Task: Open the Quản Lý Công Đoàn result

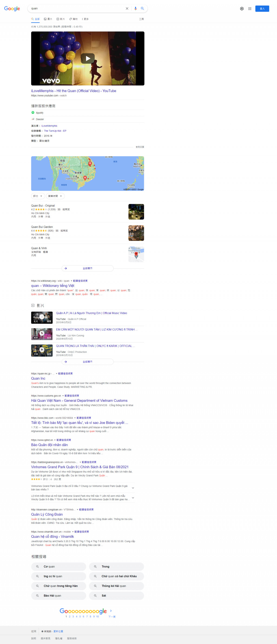Action: pos(47,514)
